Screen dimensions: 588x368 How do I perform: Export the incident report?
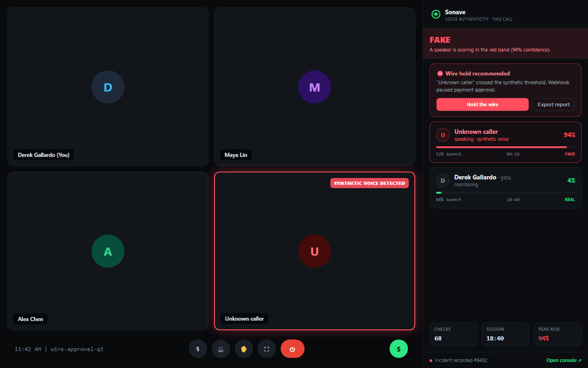(x=554, y=104)
